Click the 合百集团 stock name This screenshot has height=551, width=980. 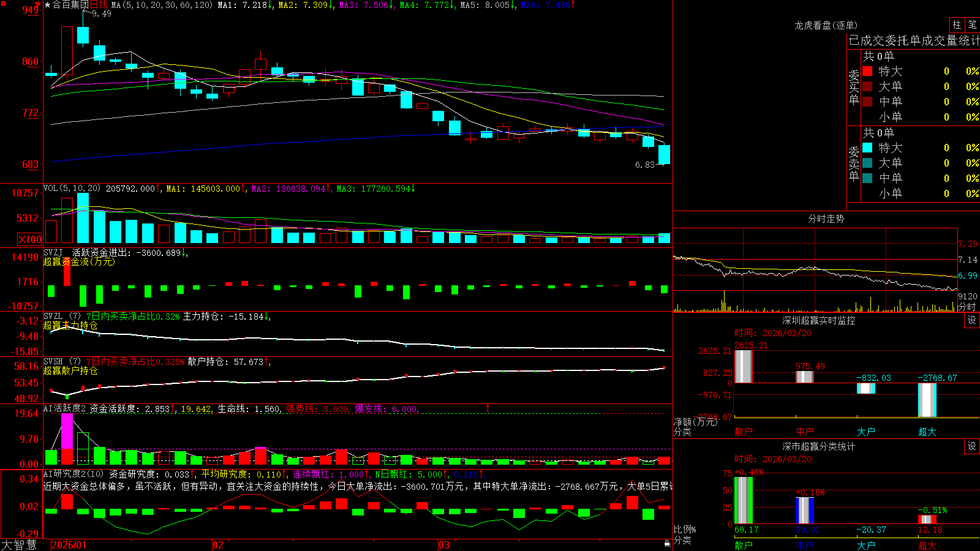coord(70,5)
